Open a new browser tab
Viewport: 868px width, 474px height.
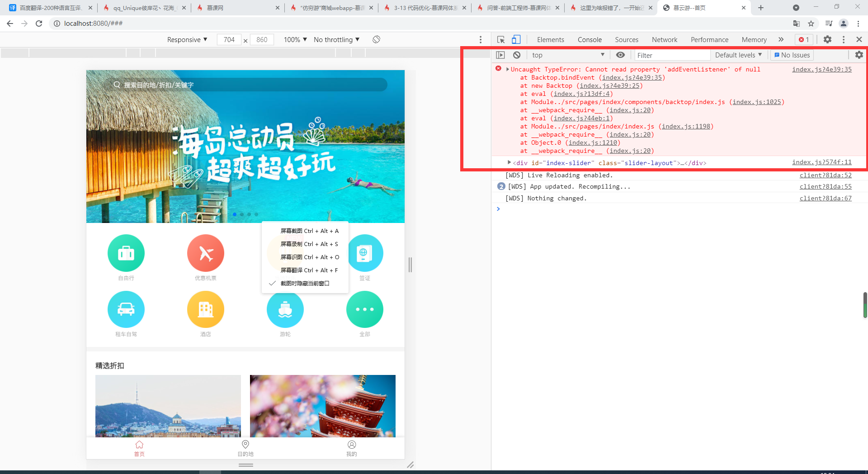point(761,8)
